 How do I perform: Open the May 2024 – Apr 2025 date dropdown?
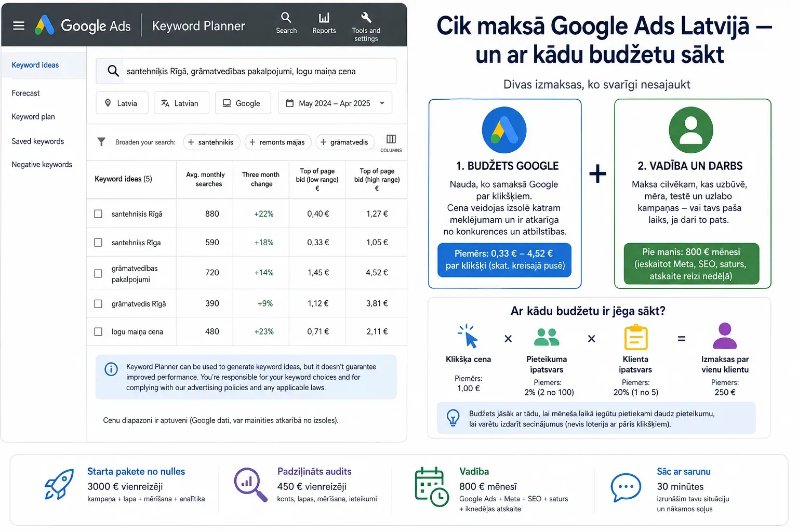[x=335, y=103]
